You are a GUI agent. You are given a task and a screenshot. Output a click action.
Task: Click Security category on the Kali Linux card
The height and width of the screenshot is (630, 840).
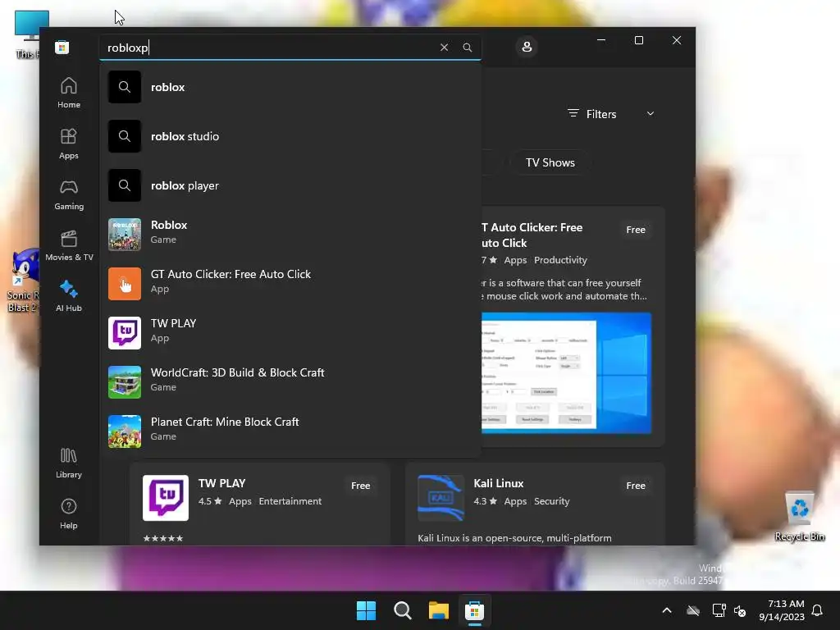[551, 501]
